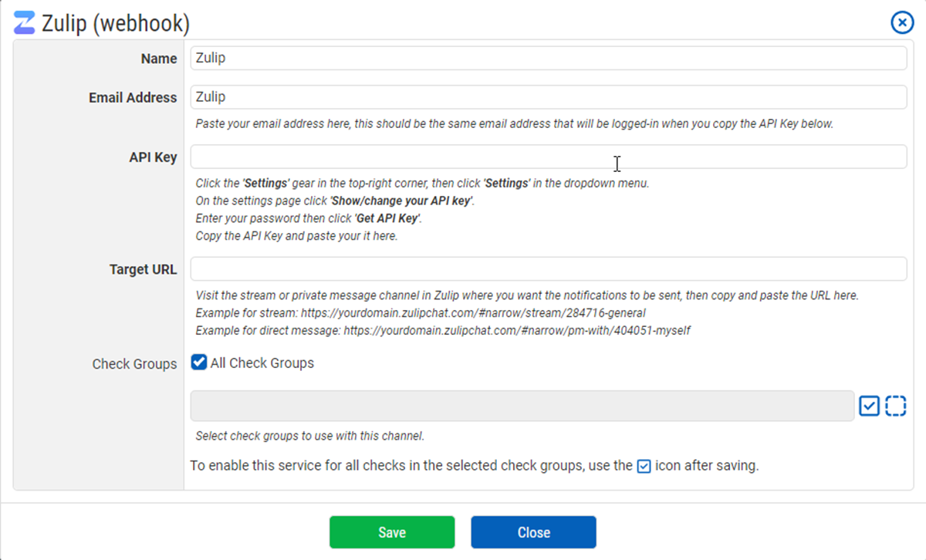
Task: Select the API Key input field
Action: pos(548,157)
